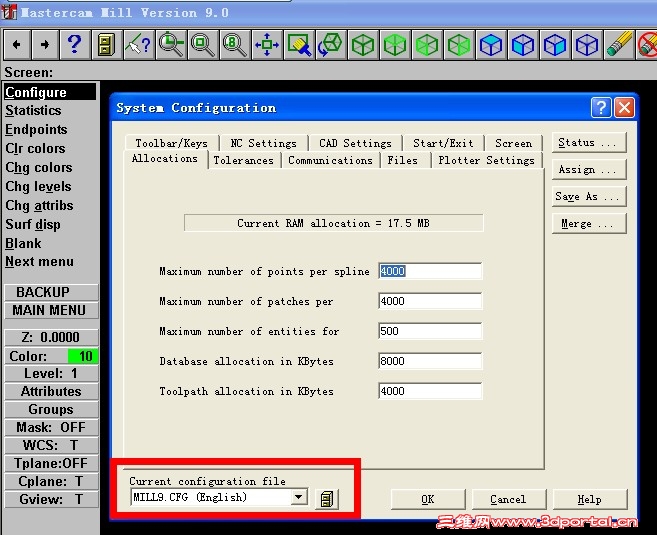The image size is (657, 535).
Task: Click the configuration file browse icon in dialog
Action: (327, 499)
